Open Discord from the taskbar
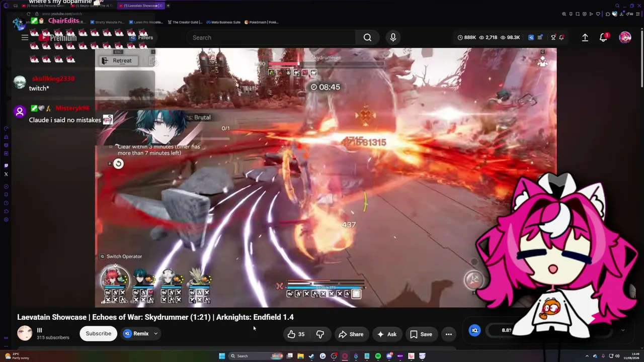 tap(389, 356)
